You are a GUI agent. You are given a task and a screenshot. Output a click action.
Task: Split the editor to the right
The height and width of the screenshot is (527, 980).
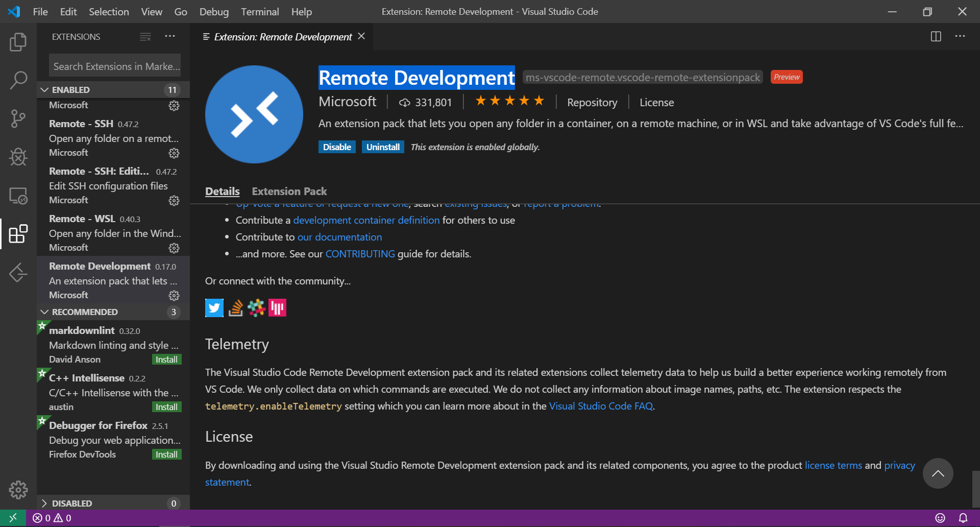point(936,37)
